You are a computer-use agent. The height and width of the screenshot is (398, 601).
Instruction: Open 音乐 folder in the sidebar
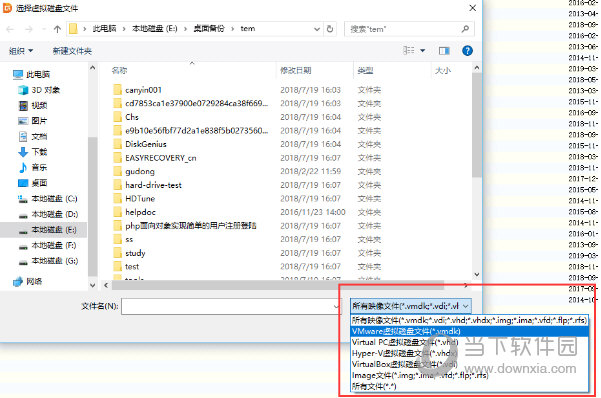(x=33, y=167)
